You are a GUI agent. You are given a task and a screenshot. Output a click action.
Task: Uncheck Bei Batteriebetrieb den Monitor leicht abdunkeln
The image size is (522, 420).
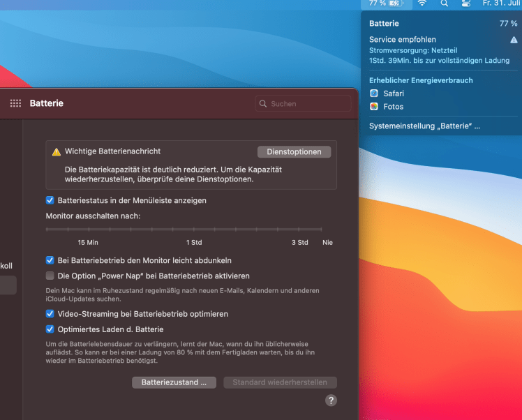tap(50, 260)
